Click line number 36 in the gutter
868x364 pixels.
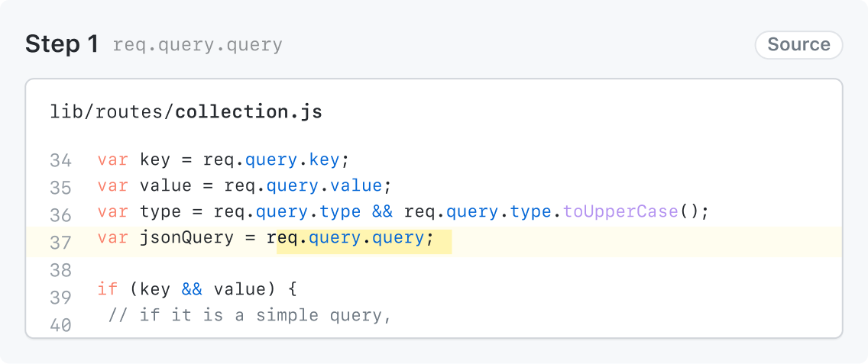click(x=60, y=215)
